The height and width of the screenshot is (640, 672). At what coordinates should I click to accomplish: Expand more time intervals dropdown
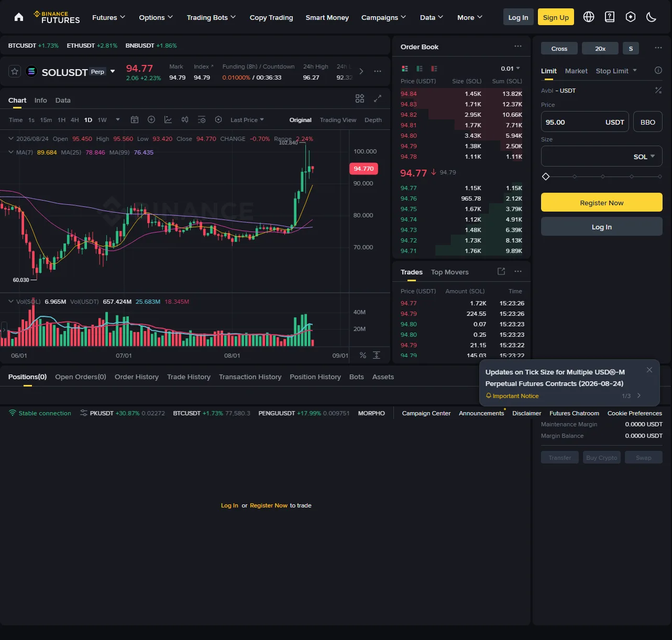[118, 120]
